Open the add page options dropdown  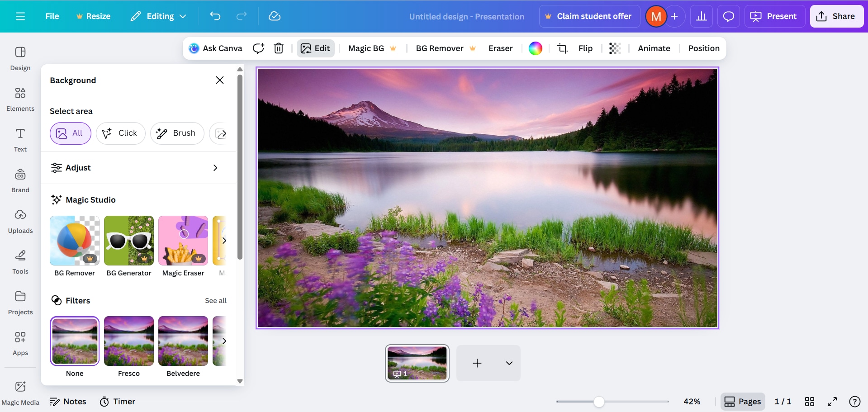[509, 363]
